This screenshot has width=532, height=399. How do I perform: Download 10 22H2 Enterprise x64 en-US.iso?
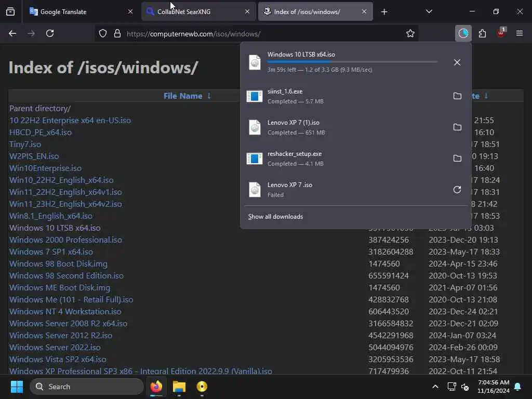(70, 120)
